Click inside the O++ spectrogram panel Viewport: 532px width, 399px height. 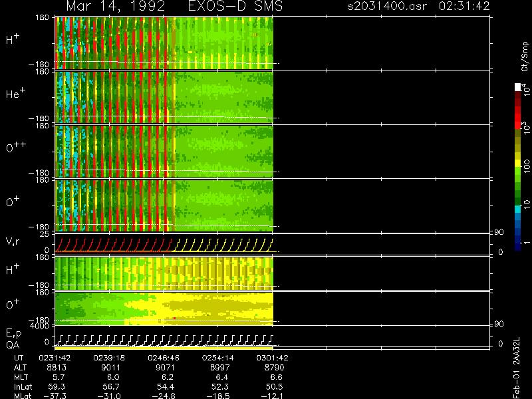(x=164, y=152)
